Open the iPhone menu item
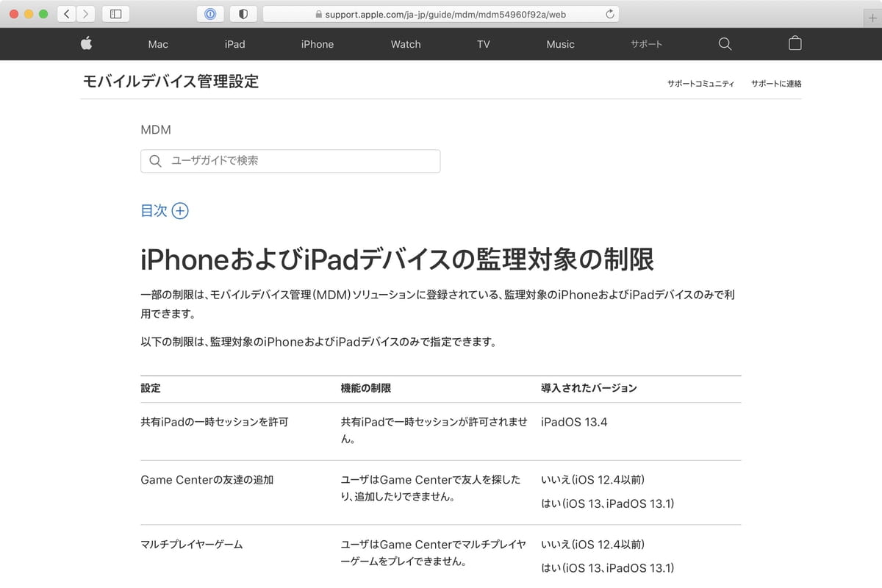The width and height of the screenshot is (882, 588). tap(318, 44)
